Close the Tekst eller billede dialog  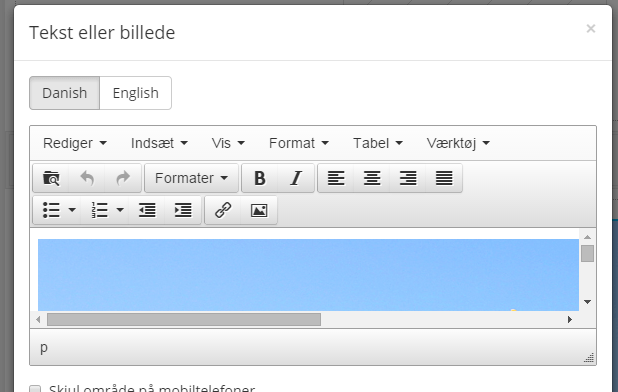click(x=590, y=28)
